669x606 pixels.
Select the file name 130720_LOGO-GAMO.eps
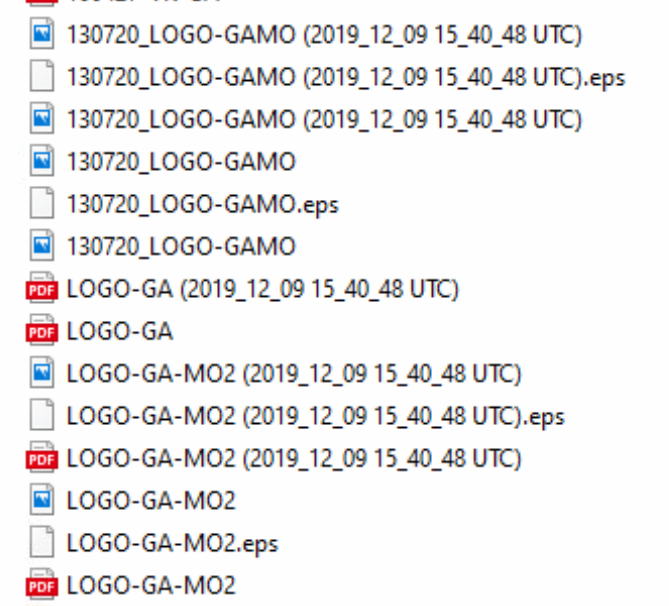pos(203,204)
